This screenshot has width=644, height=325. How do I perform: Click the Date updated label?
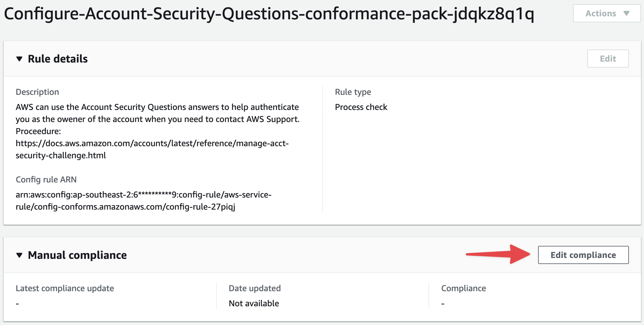click(x=255, y=288)
